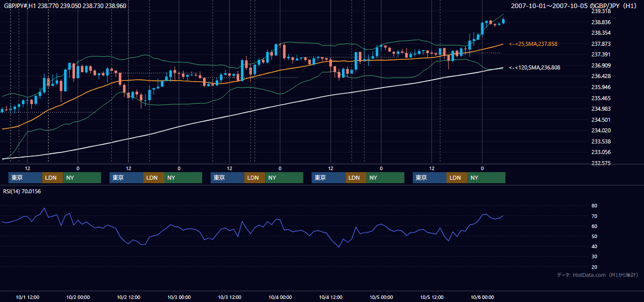Click the 234.501 price axis label
This screenshot has width=644, height=302.
(x=601, y=120)
